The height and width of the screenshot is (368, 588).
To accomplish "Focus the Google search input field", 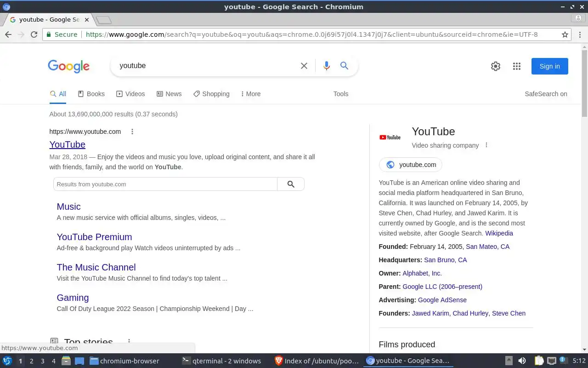I will coord(207,66).
